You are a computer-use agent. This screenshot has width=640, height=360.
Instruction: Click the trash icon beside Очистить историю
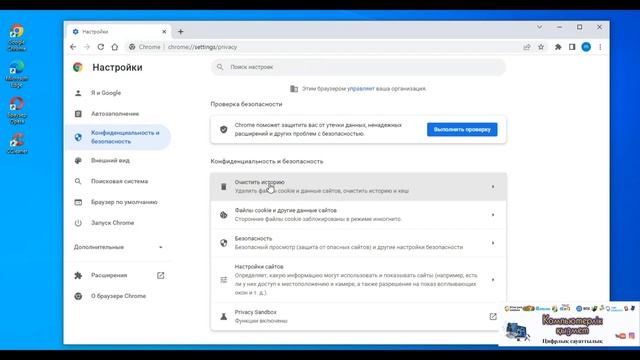[x=224, y=187]
